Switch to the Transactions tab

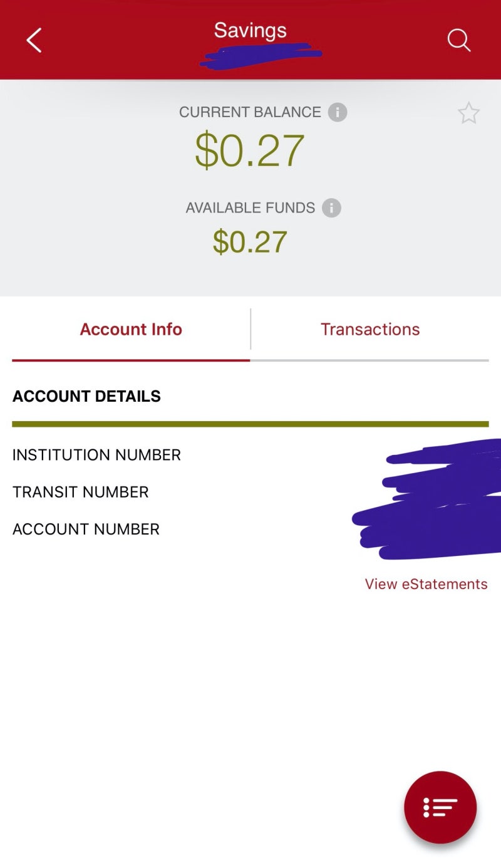(x=370, y=330)
